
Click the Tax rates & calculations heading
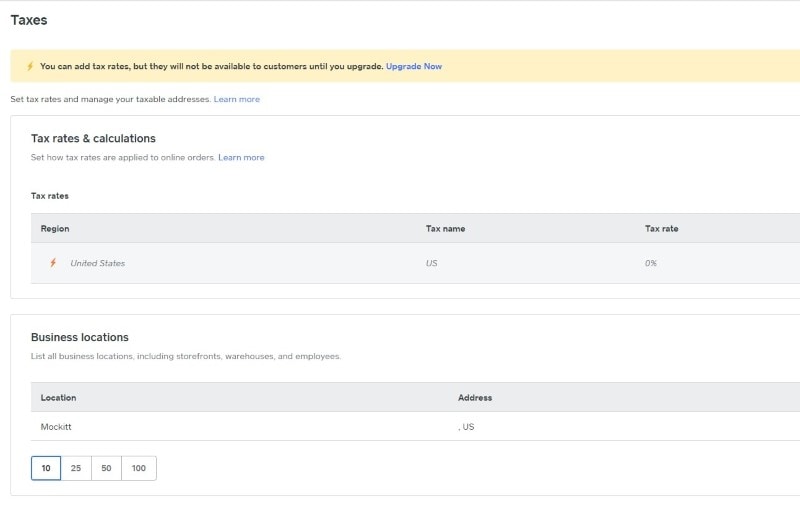click(93, 138)
